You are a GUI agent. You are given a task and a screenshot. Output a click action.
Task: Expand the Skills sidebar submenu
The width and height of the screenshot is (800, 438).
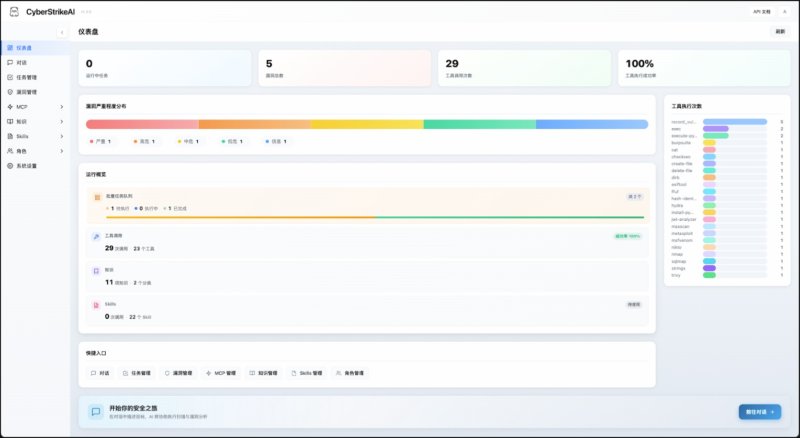point(62,135)
